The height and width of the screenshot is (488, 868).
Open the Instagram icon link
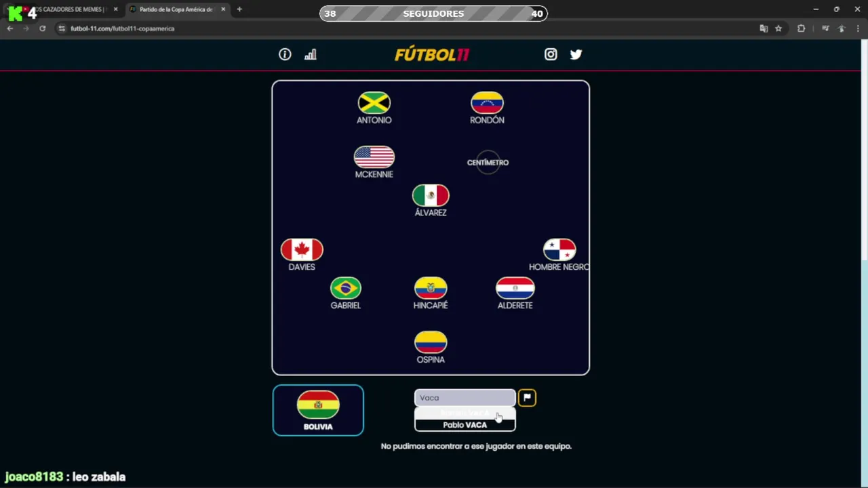(x=551, y=55)
